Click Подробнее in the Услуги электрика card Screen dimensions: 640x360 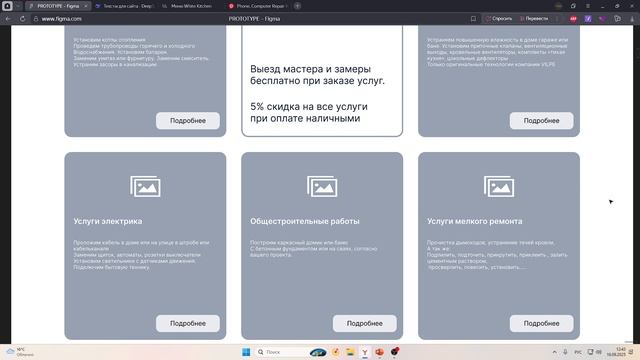coord(188,323)
